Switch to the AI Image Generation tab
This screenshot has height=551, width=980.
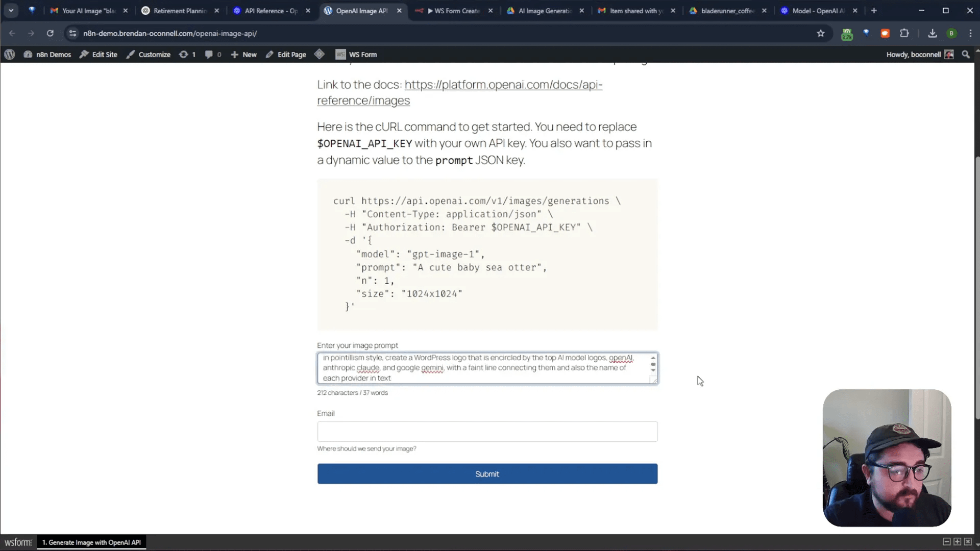tap(545, 11)
